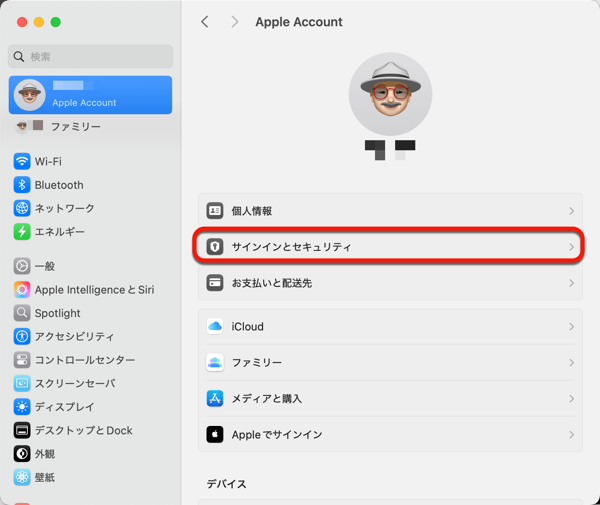Select エネルギー label in sidebar

(60, 232)
